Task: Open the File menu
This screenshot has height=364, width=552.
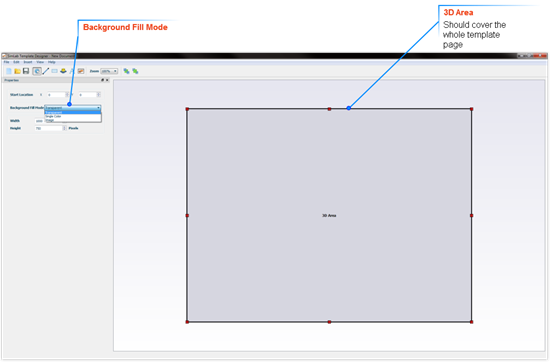Action: click(x=6, y=62)
